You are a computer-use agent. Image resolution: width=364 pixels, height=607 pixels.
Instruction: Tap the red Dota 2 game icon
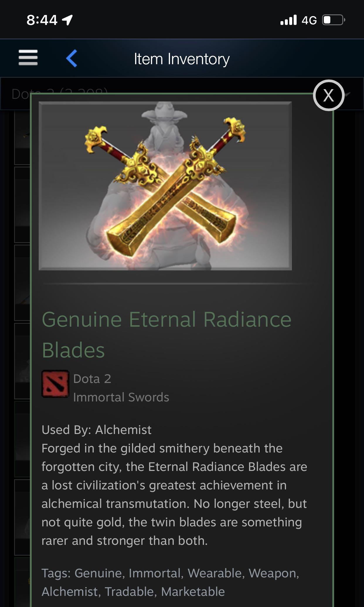[55, 384]
